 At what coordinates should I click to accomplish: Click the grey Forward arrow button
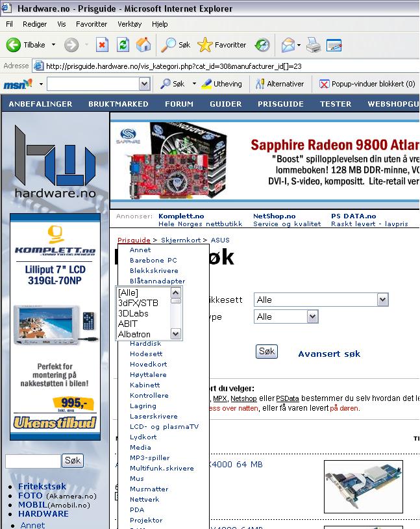click(x=71, y=45)
